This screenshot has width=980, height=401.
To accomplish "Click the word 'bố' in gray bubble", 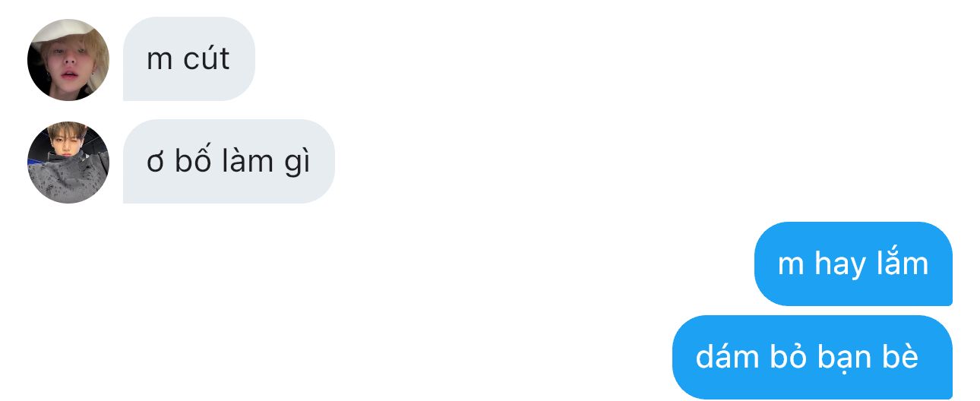I will coord(188,161).
